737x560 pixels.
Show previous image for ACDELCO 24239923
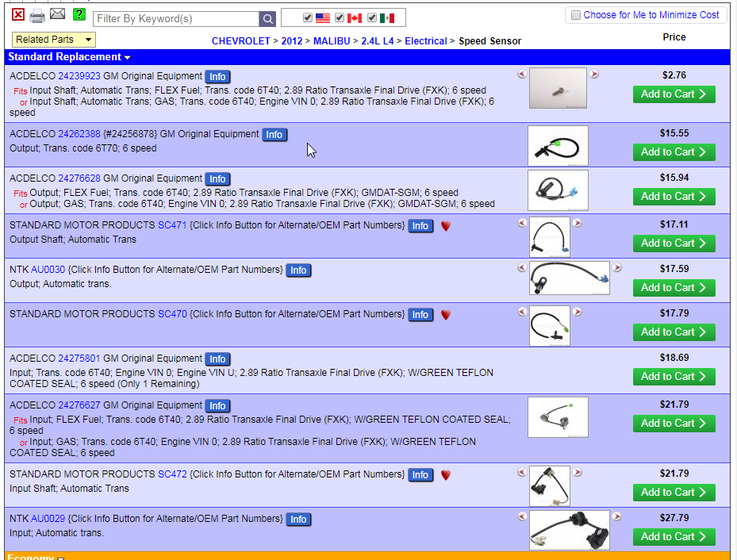pyautogui.click(x=522, y=74)
